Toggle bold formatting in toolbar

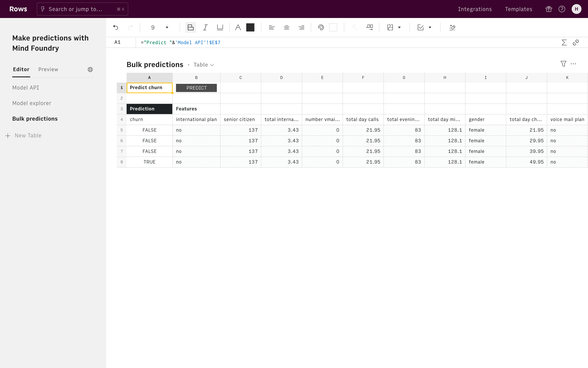[x=191, y=28]
